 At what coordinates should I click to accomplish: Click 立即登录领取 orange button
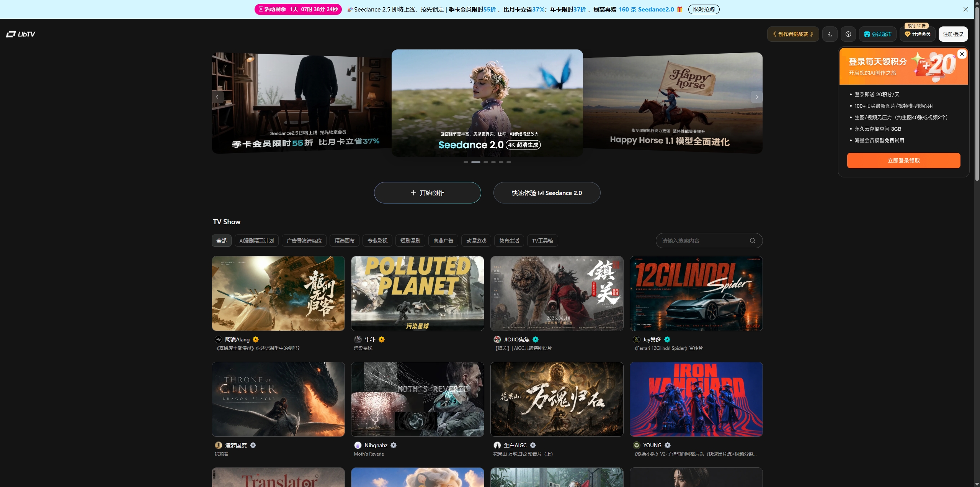[904, 161]
